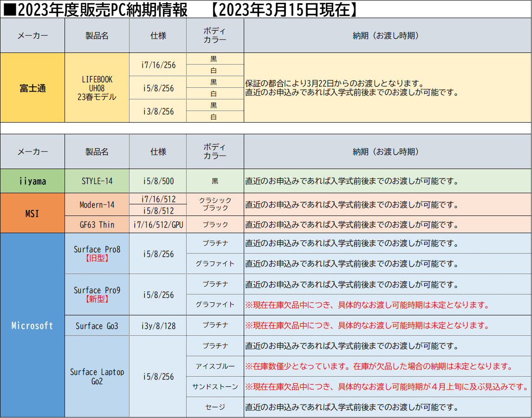Image resolution: width=532 pixels, height=418 pixels.
Task: Select the "Surface Laptop Go2" product cell
Action: [97, 377]
